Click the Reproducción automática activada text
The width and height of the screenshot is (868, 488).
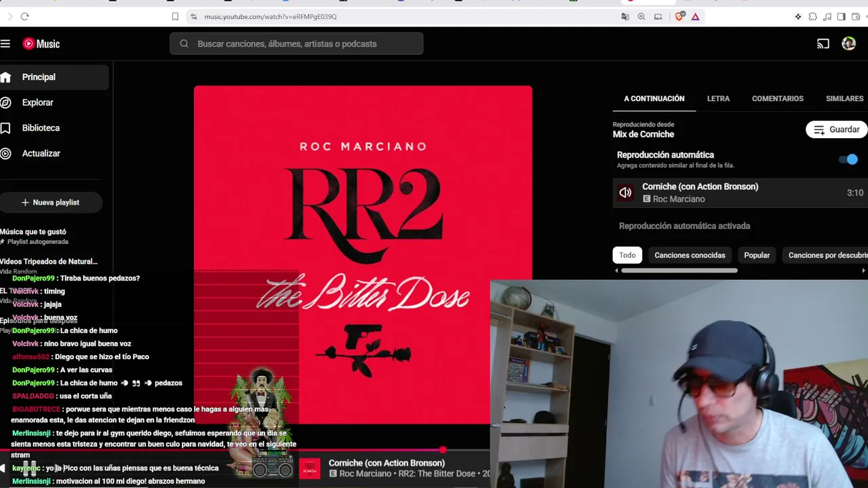click(x=684, y=226)
